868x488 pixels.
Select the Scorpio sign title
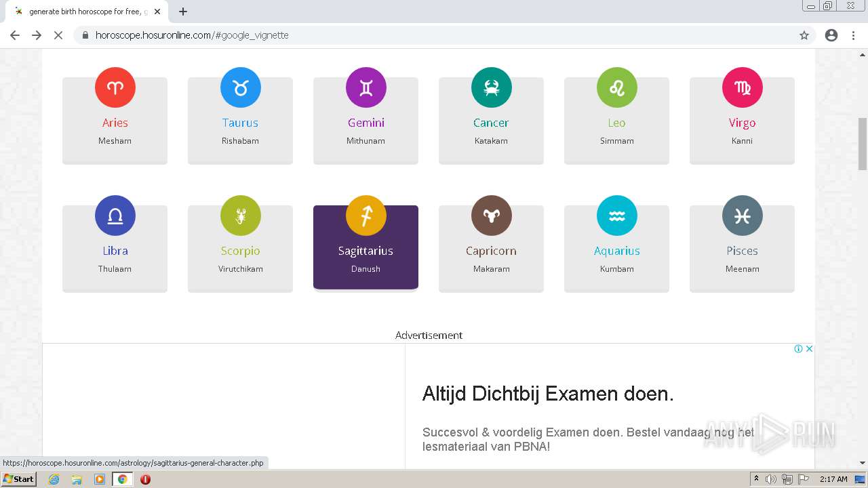pos(241,251)
